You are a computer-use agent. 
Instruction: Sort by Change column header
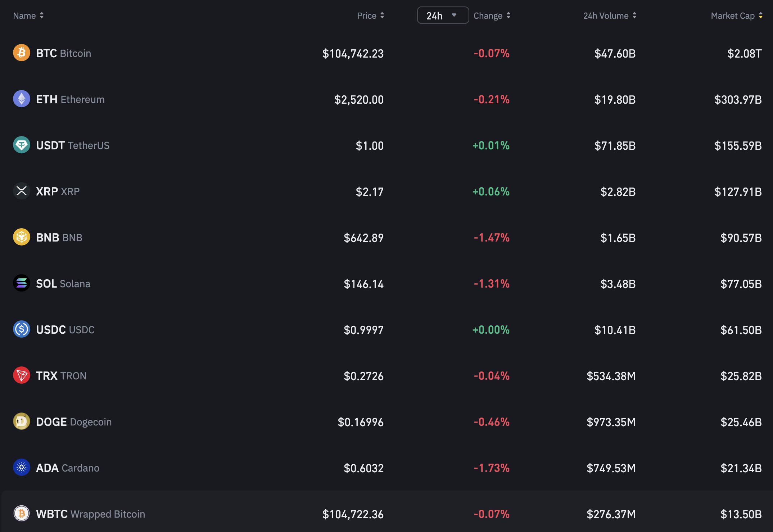[492, 15]
